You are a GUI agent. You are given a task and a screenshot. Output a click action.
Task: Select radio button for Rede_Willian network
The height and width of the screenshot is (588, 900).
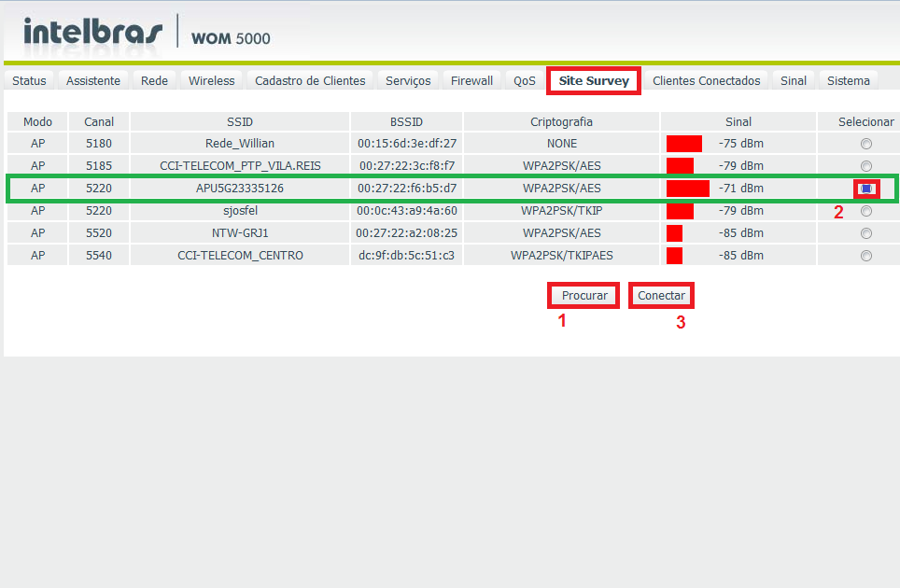click(866, 144)
